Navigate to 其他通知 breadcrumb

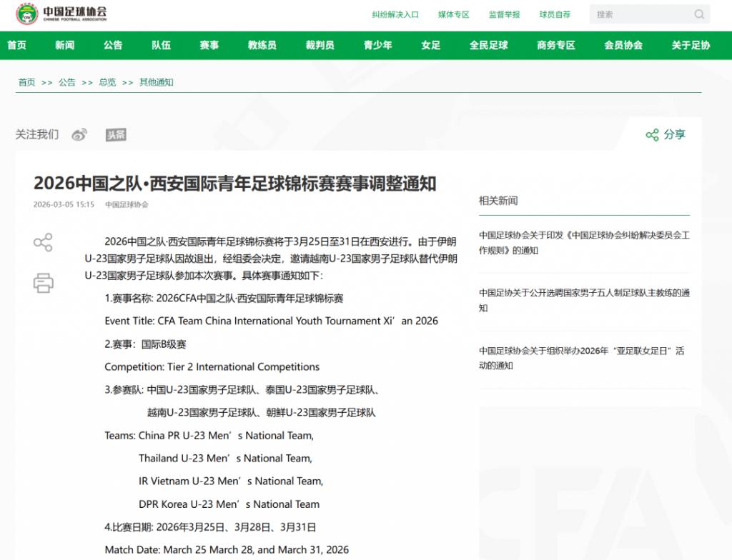156,82
